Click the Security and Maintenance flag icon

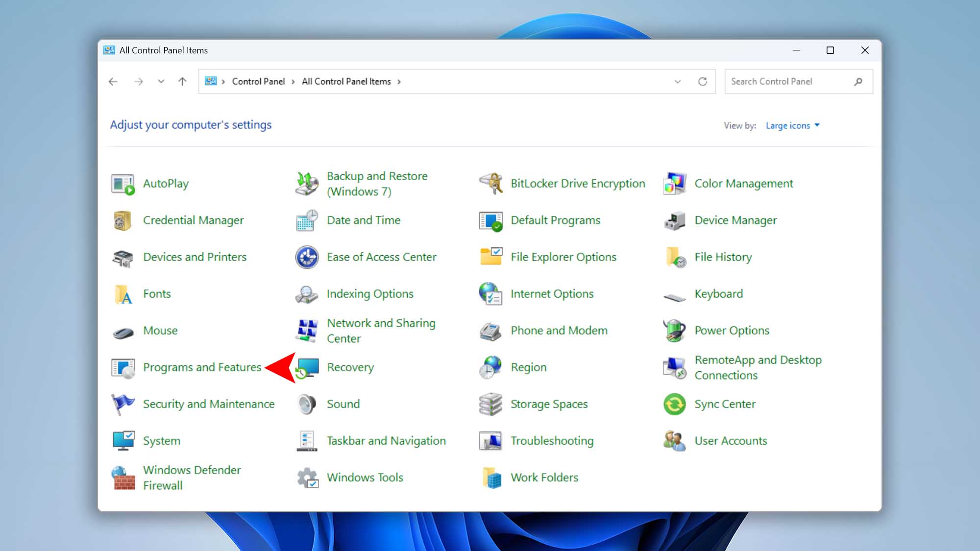coord(123,405)
